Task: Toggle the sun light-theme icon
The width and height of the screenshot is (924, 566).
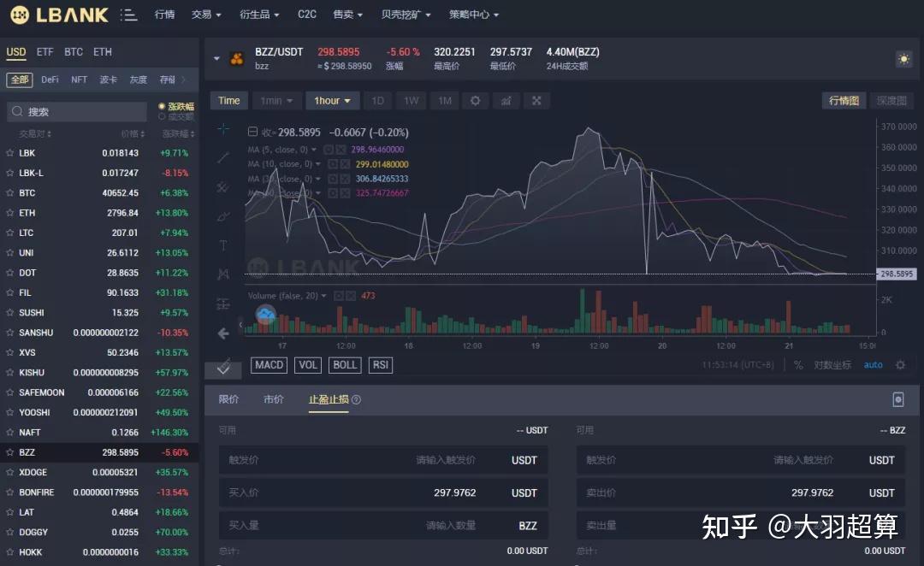Action: (x=903, y=59)
